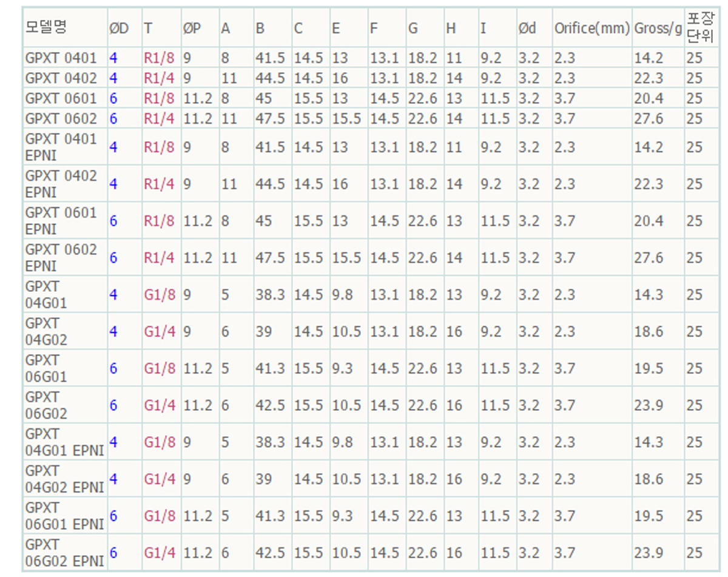Click the 14.2 gross weight in GPXT 0401 row

coord(649,58)
